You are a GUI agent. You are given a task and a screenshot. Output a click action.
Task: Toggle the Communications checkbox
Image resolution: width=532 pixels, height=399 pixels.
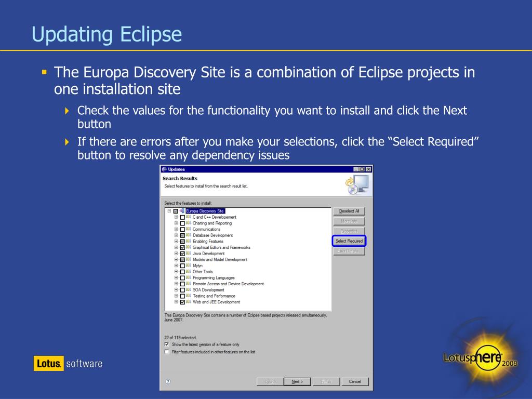pyautogui.click(x=182, y=229)
